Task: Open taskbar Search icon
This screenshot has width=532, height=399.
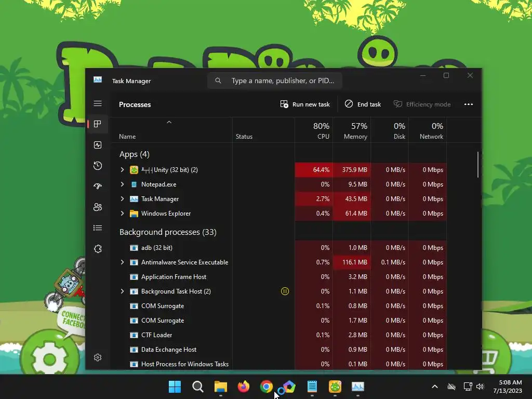Action: pos(198,387)
